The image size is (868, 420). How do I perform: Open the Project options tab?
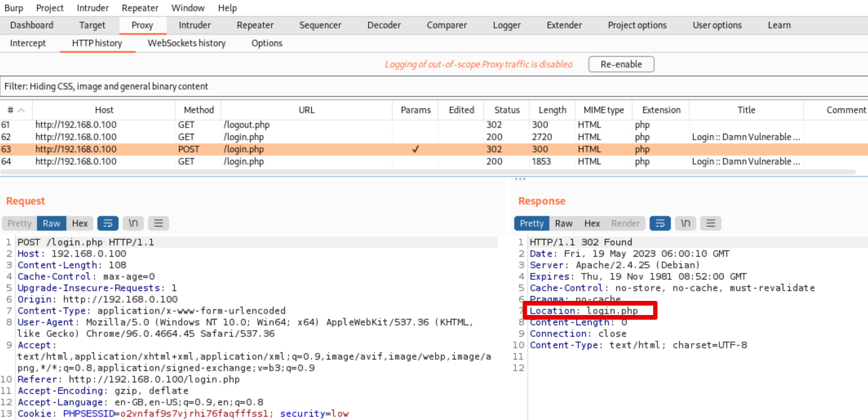[637, 25]
